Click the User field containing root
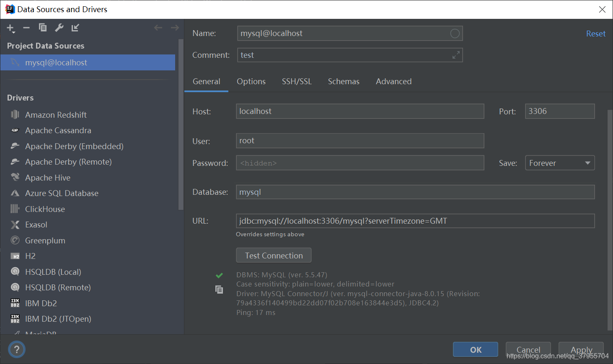613x364 pixels. tap(360, 141)
